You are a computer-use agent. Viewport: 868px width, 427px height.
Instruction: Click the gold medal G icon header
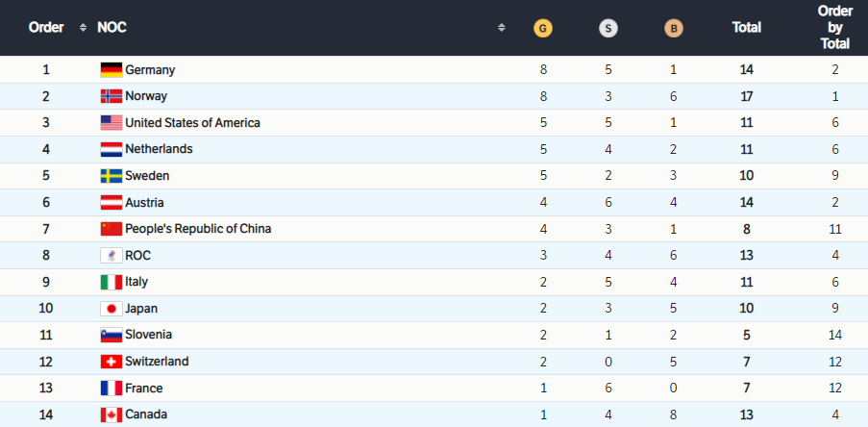tap(542, 29)
